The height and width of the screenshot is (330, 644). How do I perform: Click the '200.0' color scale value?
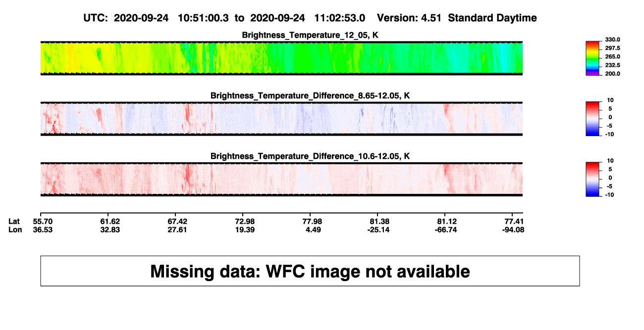pos(613,74)
